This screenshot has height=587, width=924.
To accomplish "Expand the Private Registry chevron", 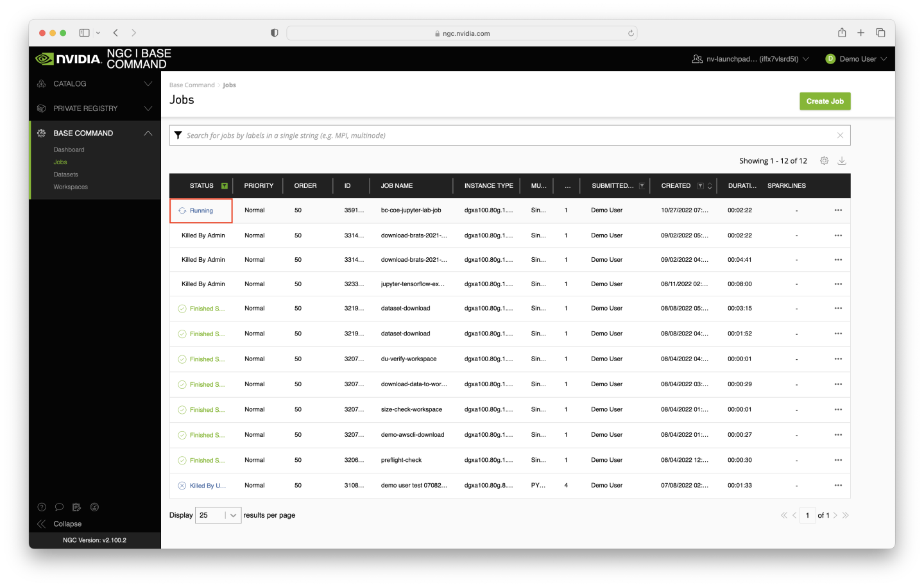I will pos(148,108).
